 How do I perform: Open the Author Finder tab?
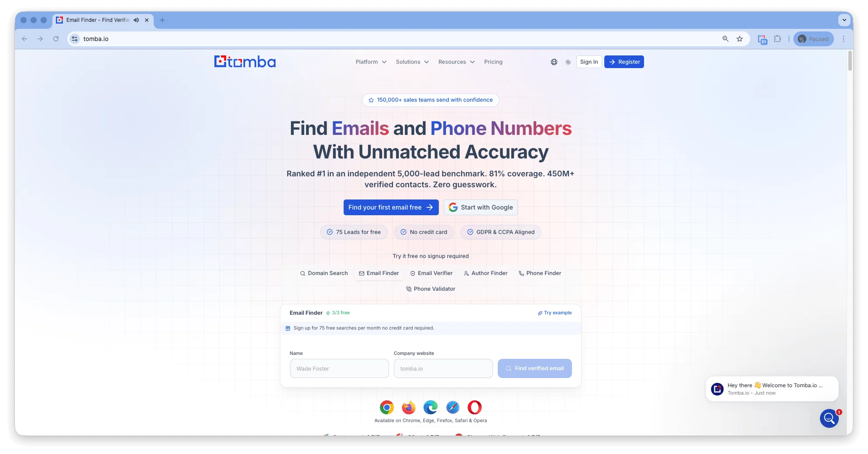point(486,273)
